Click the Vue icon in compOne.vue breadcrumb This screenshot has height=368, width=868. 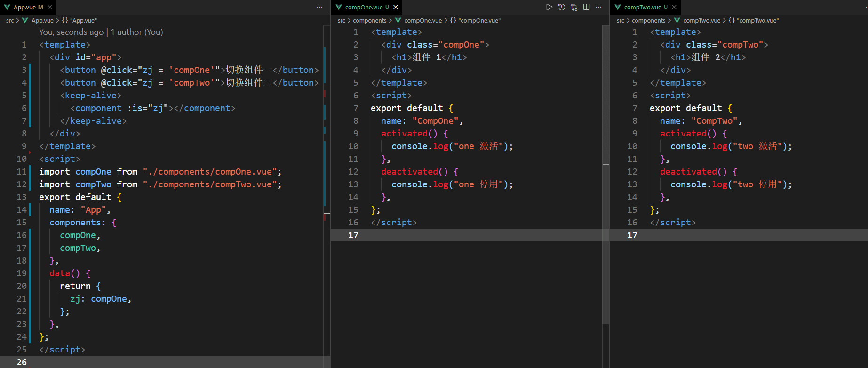[x=398, y=20]
